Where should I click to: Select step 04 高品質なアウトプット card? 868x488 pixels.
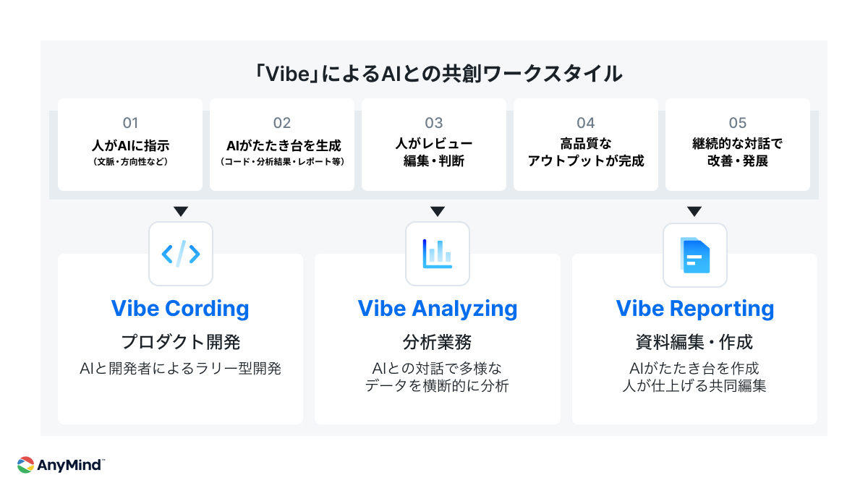pyautogui.click(x=586, y=145)
